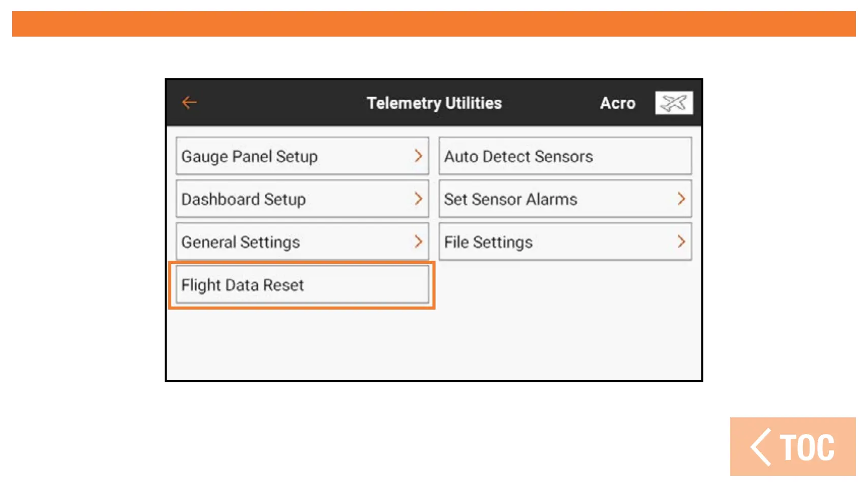868x488 pixels.
Task: Click the File Settings chevron arrow
Action: (681, 241)
